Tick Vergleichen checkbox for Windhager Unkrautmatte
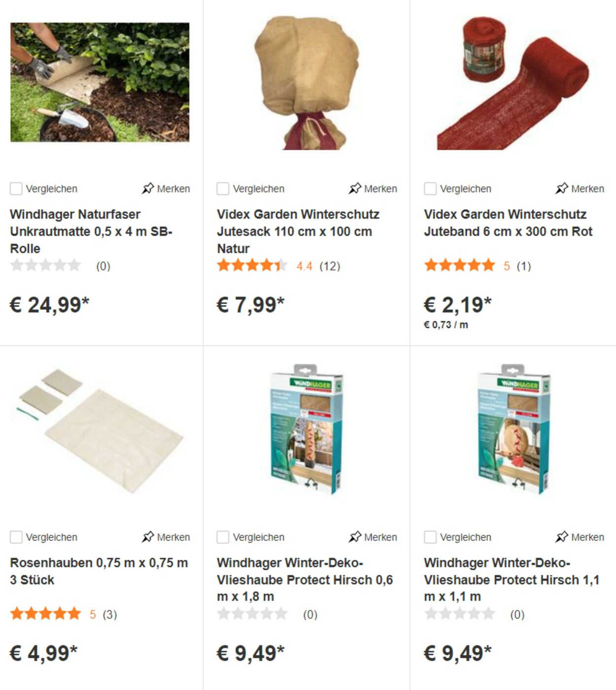This screenshot has width=616, height=690. [16, 189]
